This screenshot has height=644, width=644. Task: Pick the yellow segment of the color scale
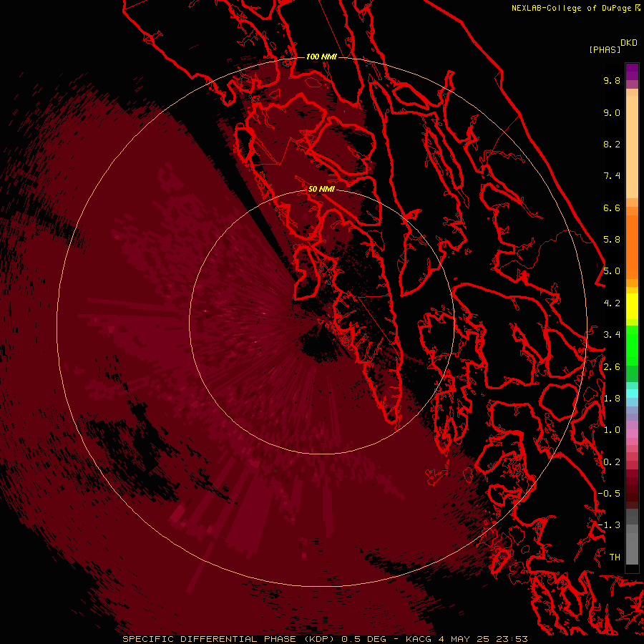(632, 306)
